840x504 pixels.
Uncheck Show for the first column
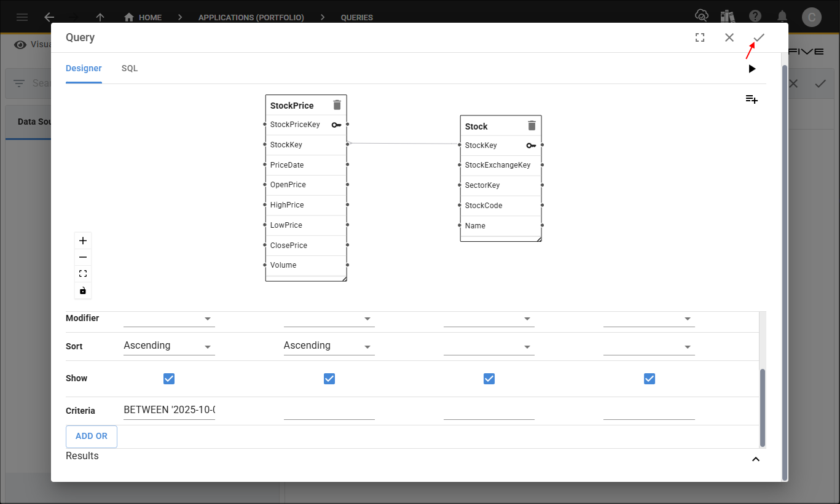pyautogui.click(x=169, y=379)
